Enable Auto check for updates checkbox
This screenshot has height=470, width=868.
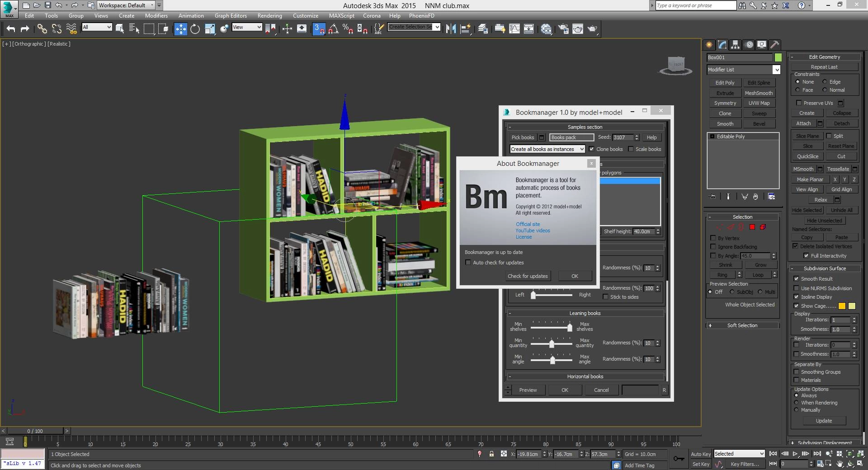468,263
